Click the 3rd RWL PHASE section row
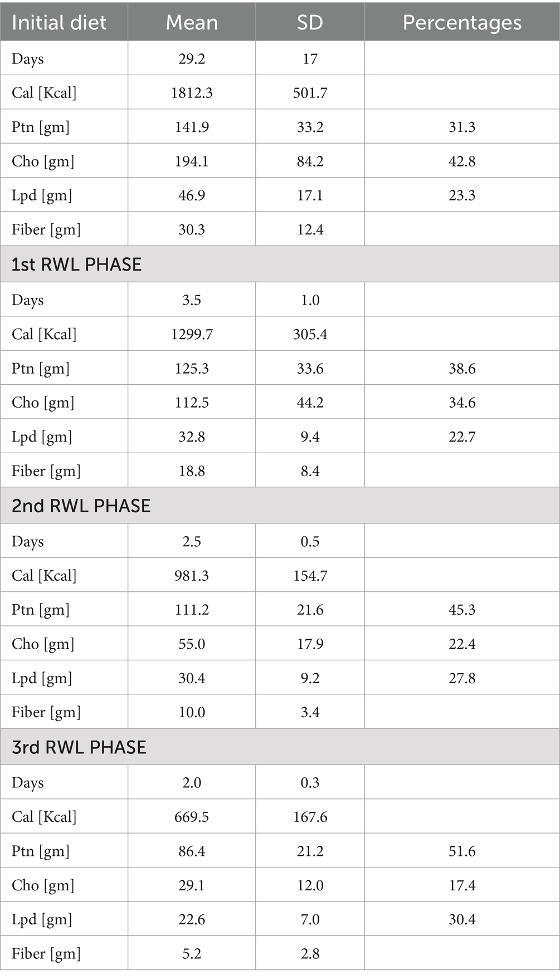 tap(280, 747)
